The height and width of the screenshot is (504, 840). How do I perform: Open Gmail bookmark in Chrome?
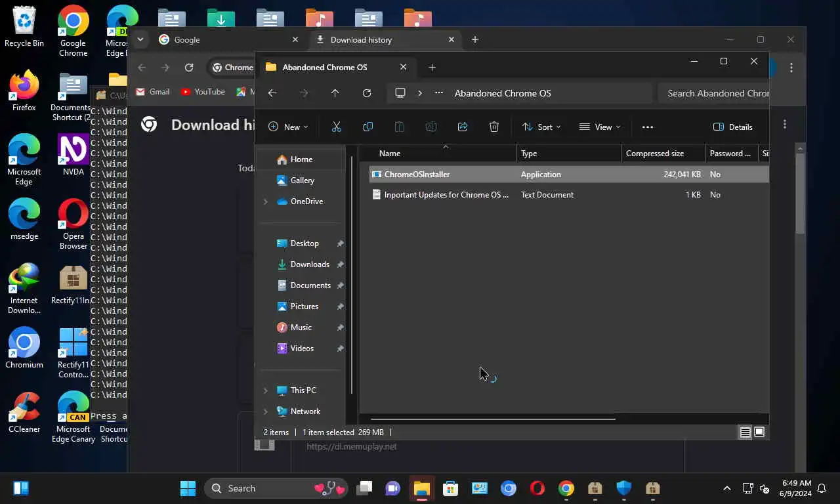coord(153,92)
